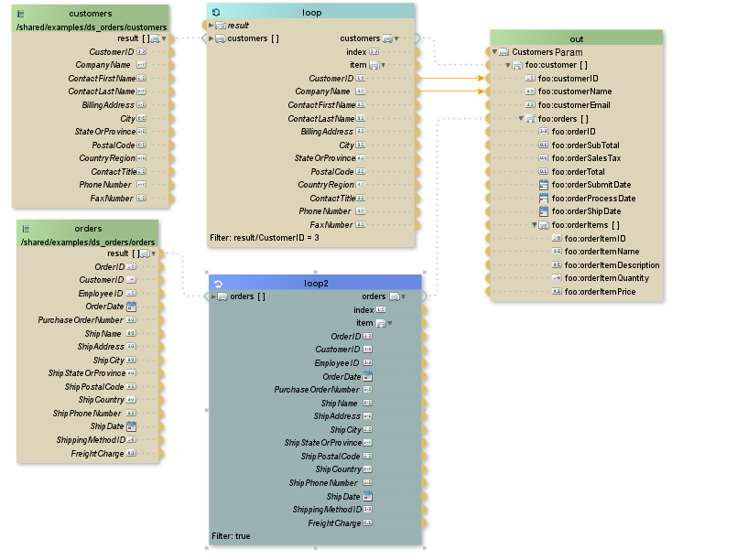Click the CompanyName output port in loop
Image resolution: width=737 pixels, height=560 pixels.
tap(417, 92)
